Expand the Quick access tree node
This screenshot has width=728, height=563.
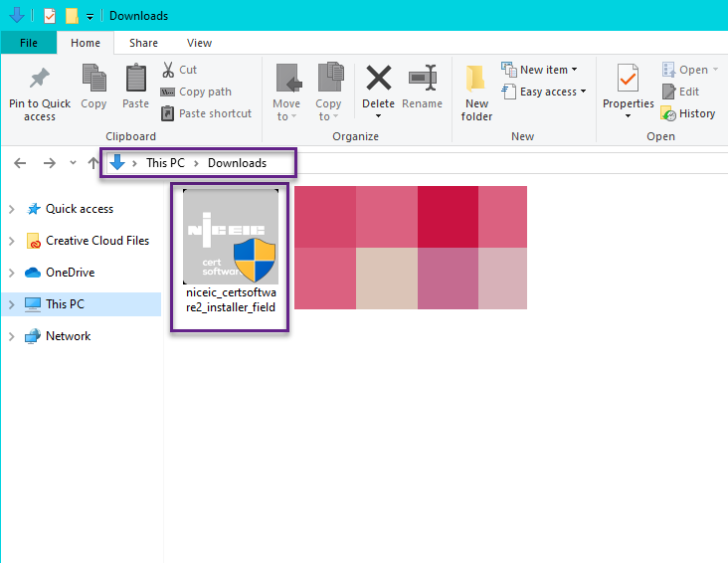11,209
